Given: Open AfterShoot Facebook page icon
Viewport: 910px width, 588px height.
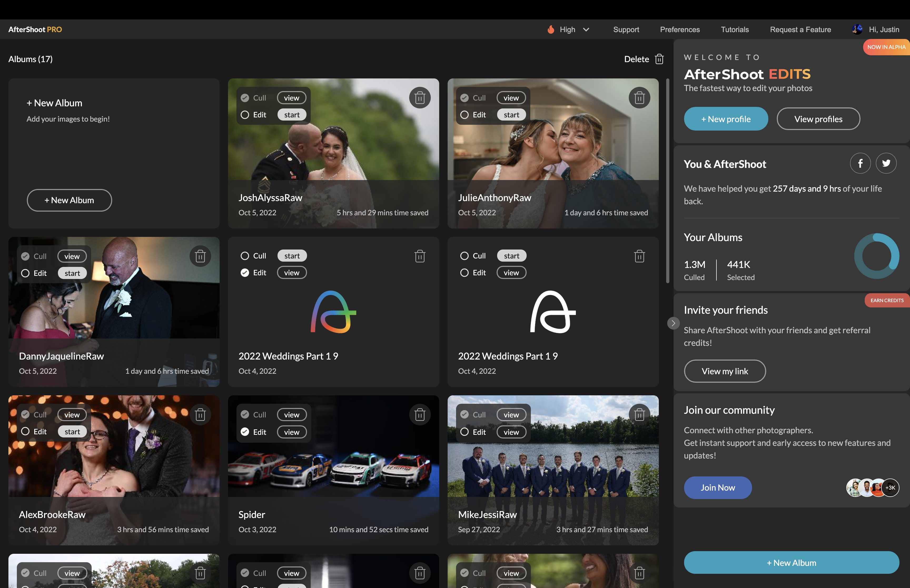Looking at the screenshot, I should 860,163.
